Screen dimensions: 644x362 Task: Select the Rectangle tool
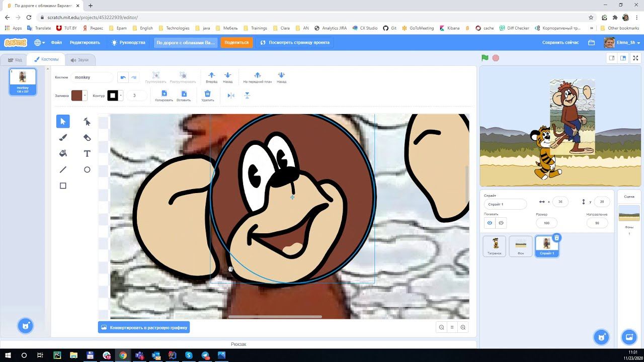pyautogui.click(x=63, y=186)
